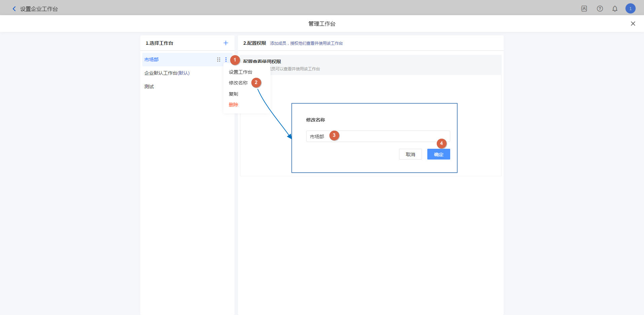Open the notifications bell icon
644x315 pixels.
[x=615, y=9]
